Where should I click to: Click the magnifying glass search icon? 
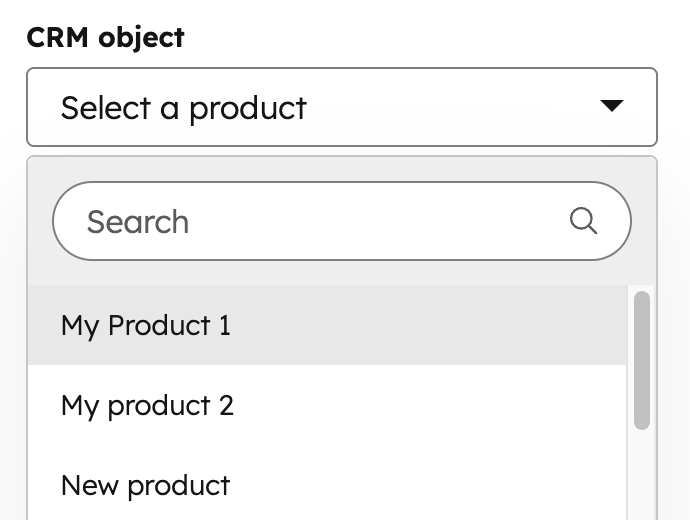click(x=583, y=220)
